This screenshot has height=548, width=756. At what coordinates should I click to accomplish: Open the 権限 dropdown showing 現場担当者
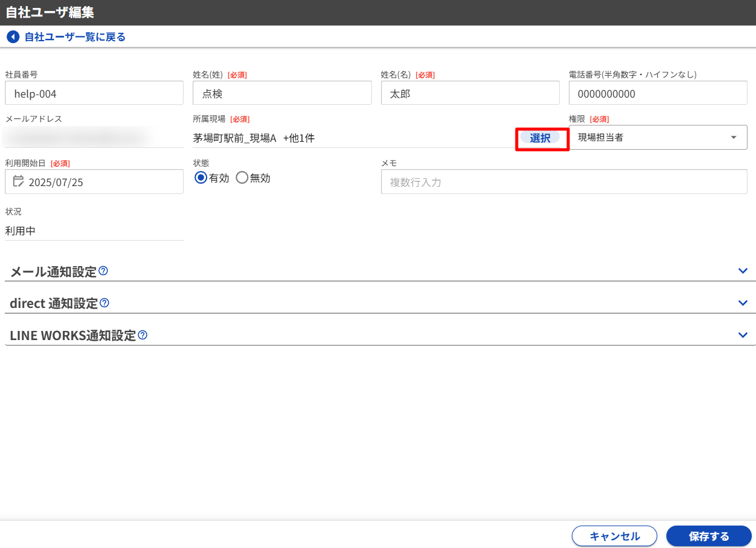658,138
